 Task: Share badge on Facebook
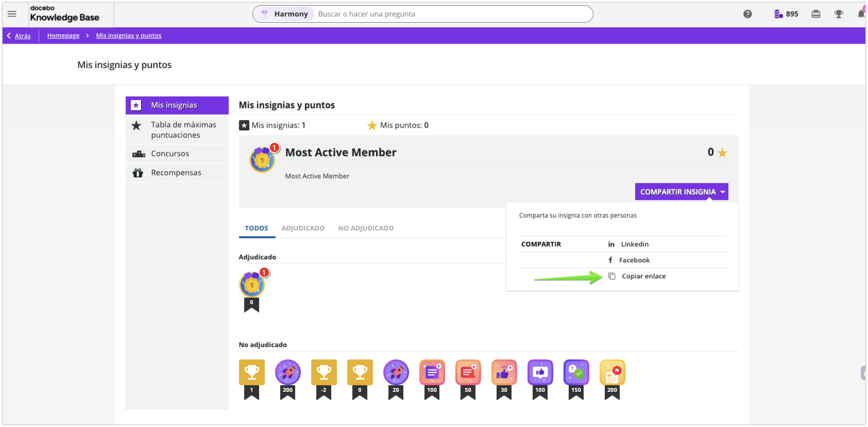click(633, 260)
